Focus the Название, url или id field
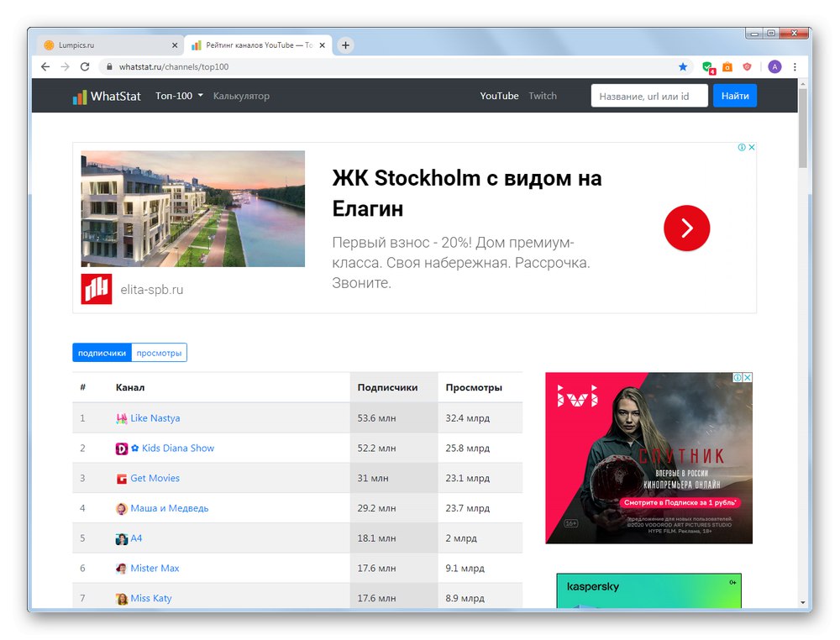Viewport: 840px width, 640px height. (649, 96)
